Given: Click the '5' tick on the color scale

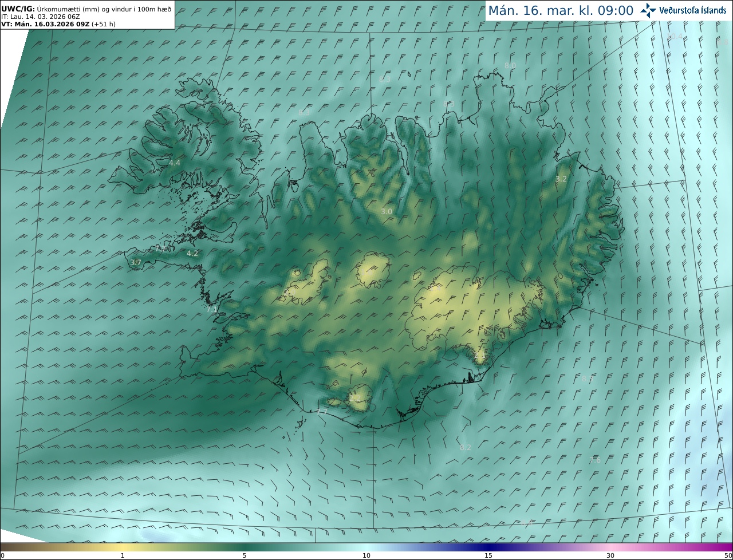Looking at the screenshot, I should coord(245,555).
